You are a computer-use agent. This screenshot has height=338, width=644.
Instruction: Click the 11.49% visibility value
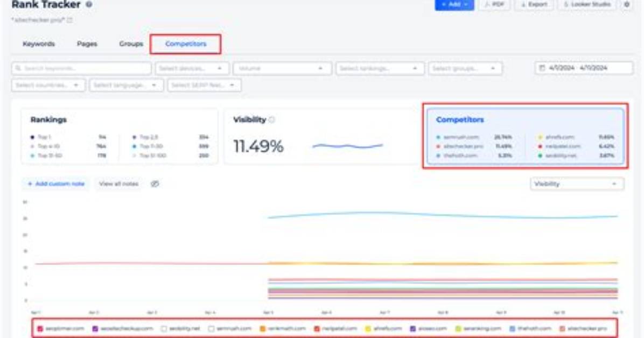[x=258, y=146]
